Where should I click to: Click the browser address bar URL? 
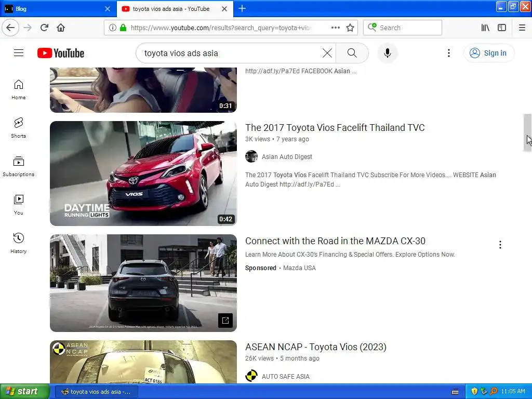(221, 28)
